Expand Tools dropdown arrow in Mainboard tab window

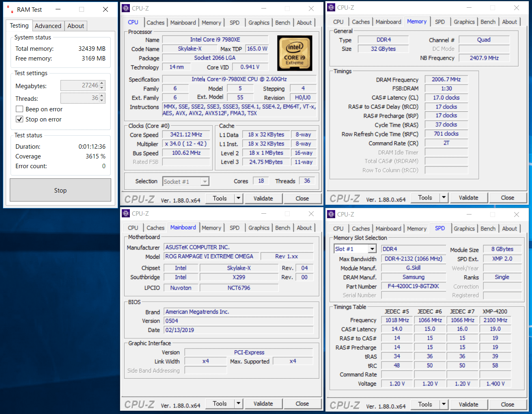[x=239, y=403]
